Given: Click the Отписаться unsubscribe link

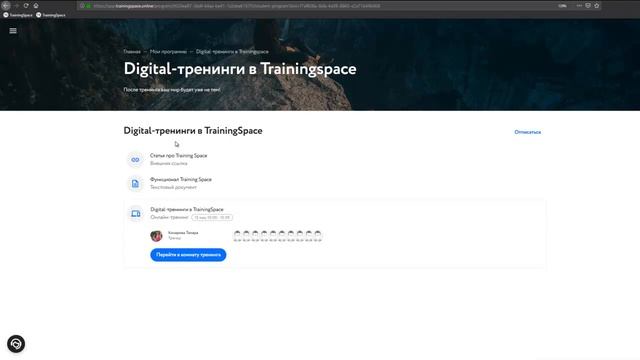Looking at the screenshot, I should 527,132.
